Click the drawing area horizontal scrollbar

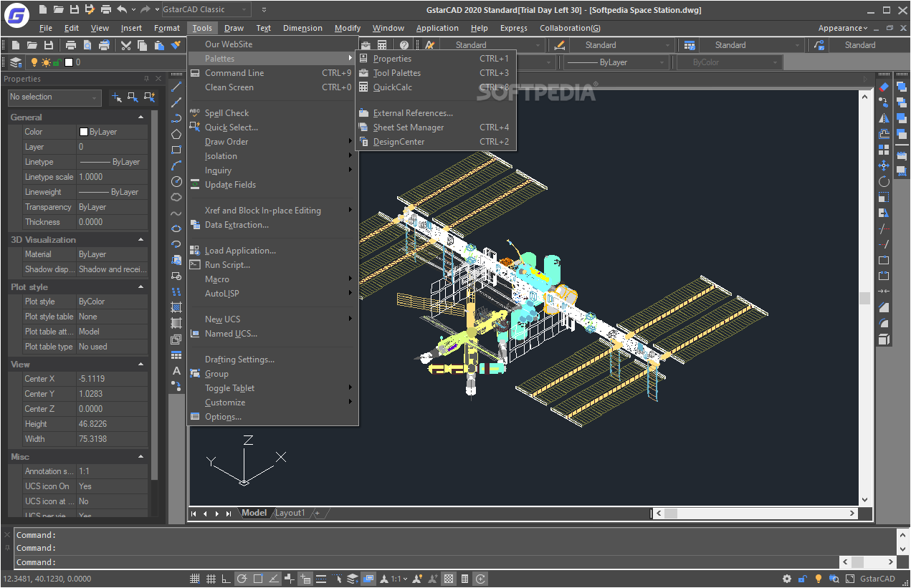tap(756, 513)
